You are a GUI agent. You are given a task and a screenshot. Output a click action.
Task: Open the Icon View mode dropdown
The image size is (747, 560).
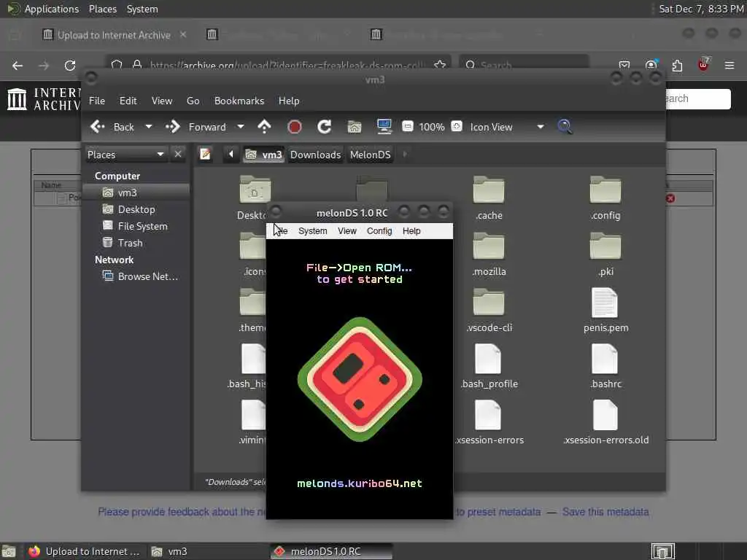506,127
